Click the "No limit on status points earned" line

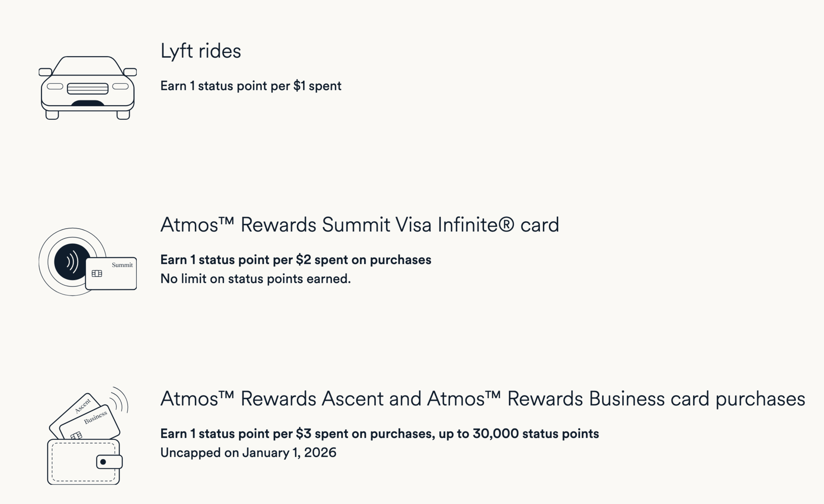pyautogui.click(x=255, y=279)
